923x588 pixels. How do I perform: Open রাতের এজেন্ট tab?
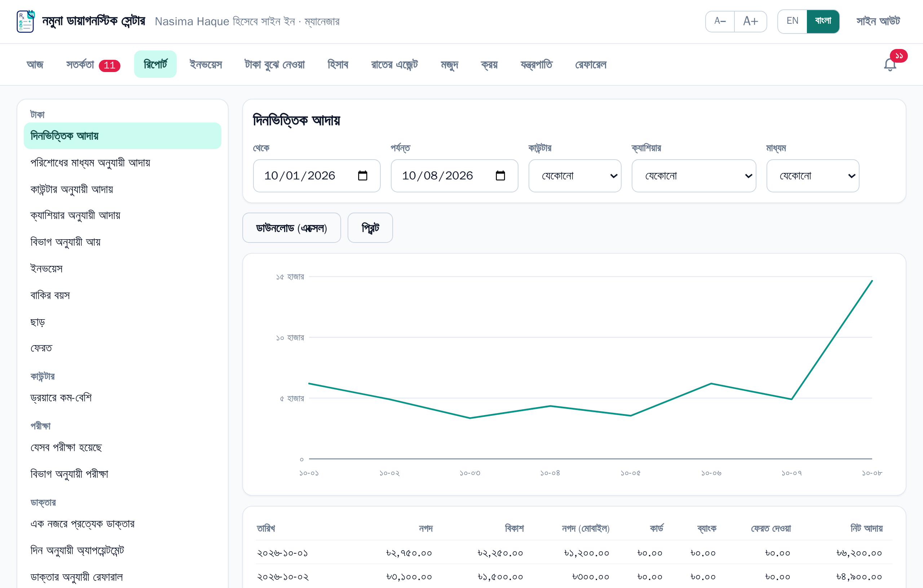(394, 64)
